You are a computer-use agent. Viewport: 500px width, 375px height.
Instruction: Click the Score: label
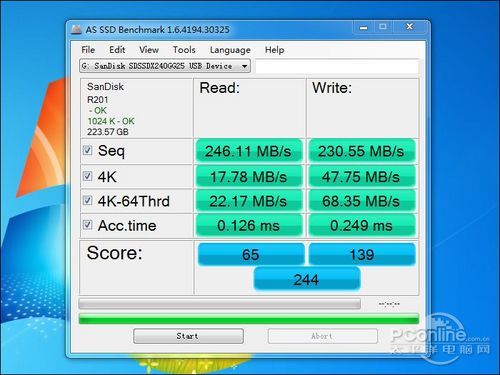(x=114, y=253)
